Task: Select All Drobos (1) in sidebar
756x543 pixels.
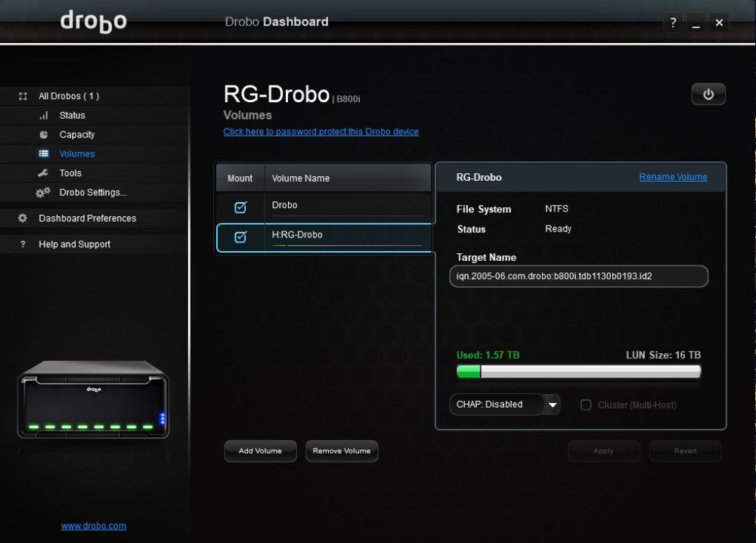Action: point(94,96)
